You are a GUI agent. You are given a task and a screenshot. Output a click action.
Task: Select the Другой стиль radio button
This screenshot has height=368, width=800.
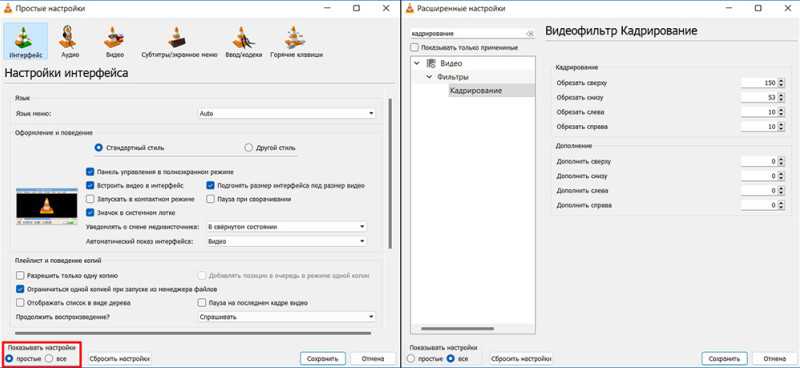[x=248, y=148]
